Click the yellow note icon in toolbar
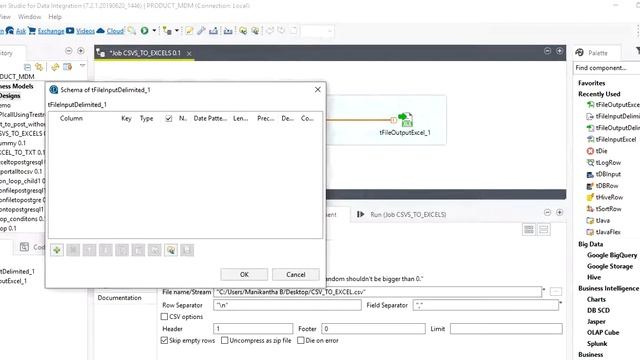The width and height of the screenshot is (640, 360). tap(189, 31)
